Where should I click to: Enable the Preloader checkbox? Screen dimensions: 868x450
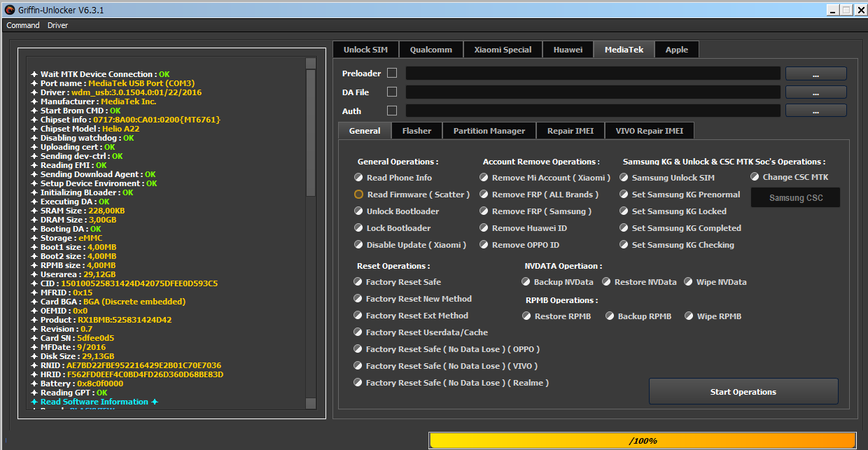click(x=392, y=73)
